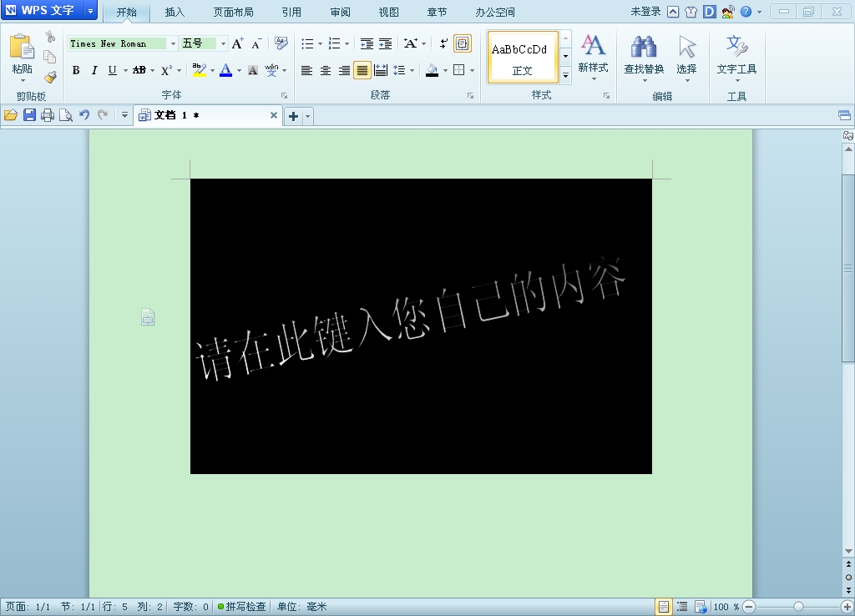Decrease font size with A- icon
This screenshot has height=616, width=855.
[256, 43]
